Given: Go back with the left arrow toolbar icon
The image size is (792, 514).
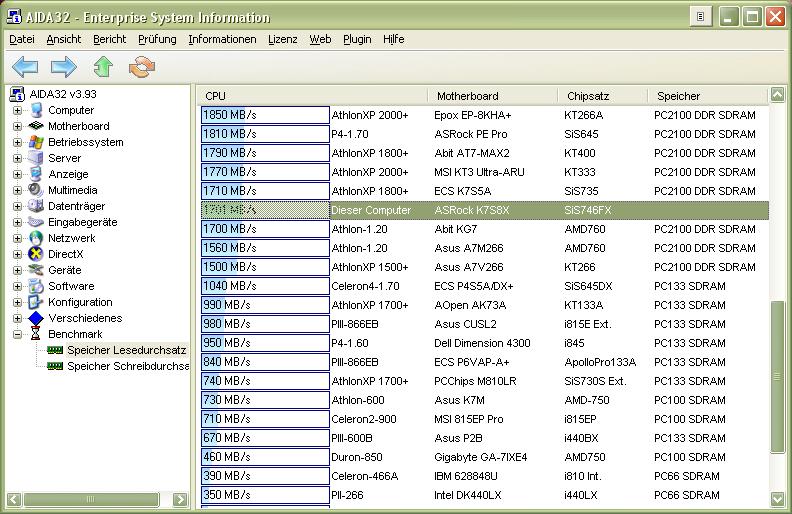Looking at the screenshot, I should 25,66.
